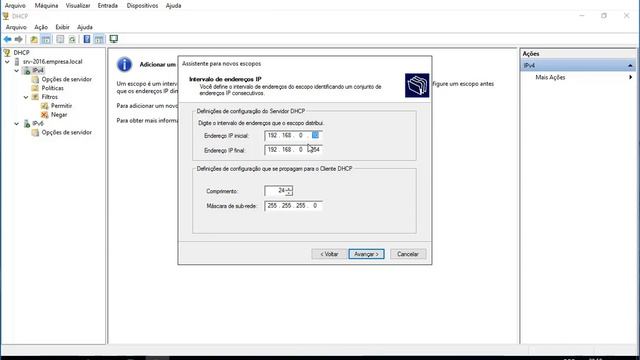This screenshot has width=640, height=360.
Task: Click the Intervalo de endereços IP heading
Action: coord(225,79)
